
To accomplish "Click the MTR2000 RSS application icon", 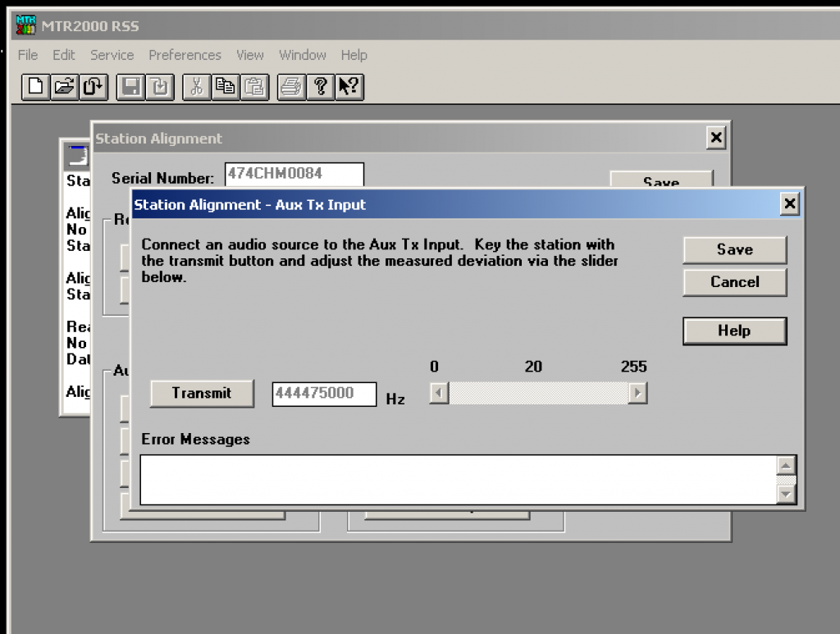I will [x=25, y=25].
